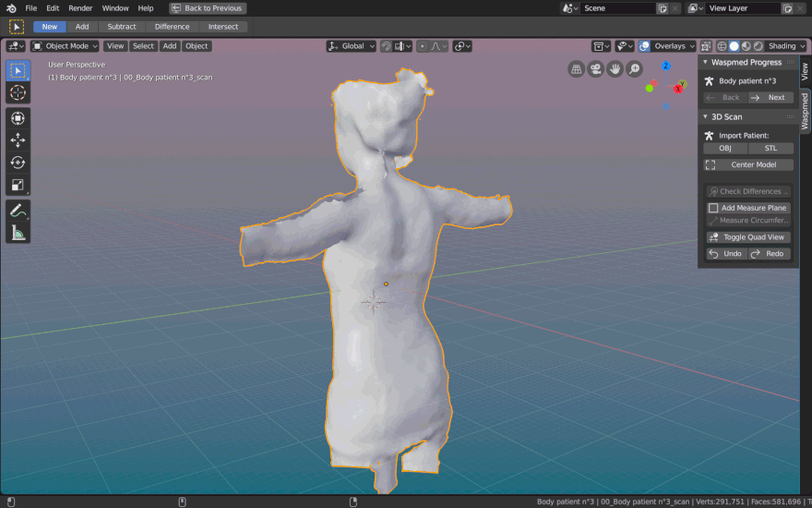Open the snap element dropdown
This screenshot has height=508, width=812.
tap(402, 46)
